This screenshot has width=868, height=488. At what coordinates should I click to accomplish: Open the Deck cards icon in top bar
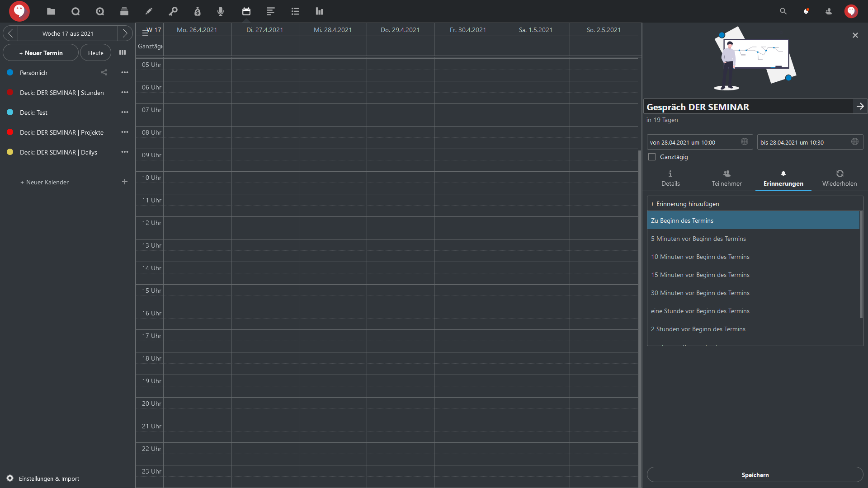click(124, 11)
